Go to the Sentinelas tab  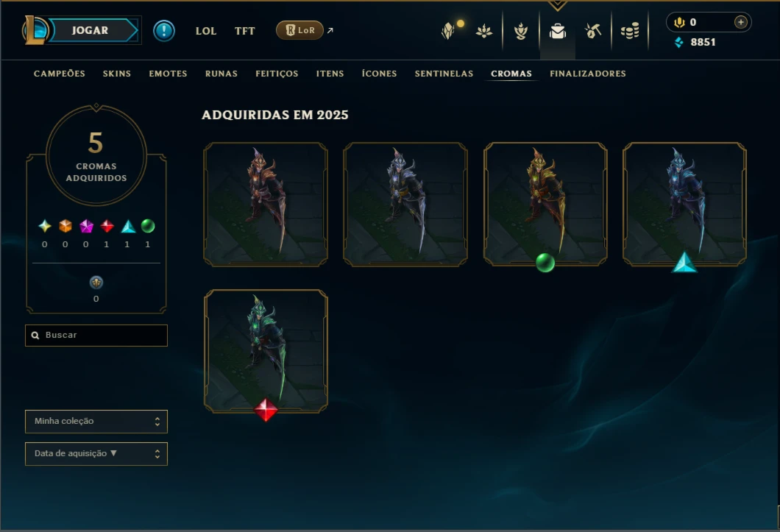(444, 74)
